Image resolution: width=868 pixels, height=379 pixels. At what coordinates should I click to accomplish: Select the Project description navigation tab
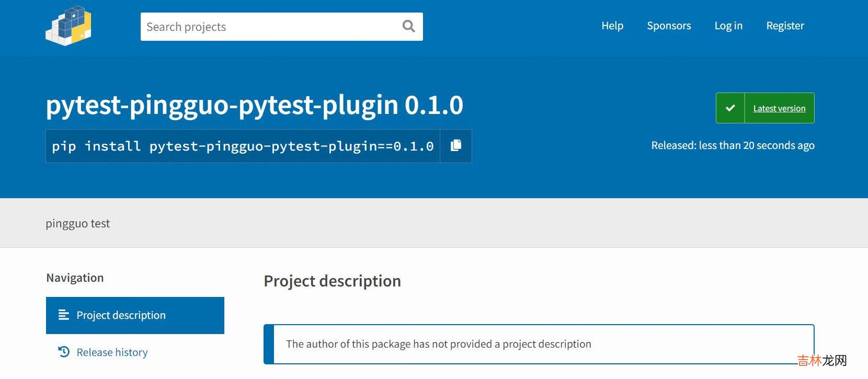135,315
